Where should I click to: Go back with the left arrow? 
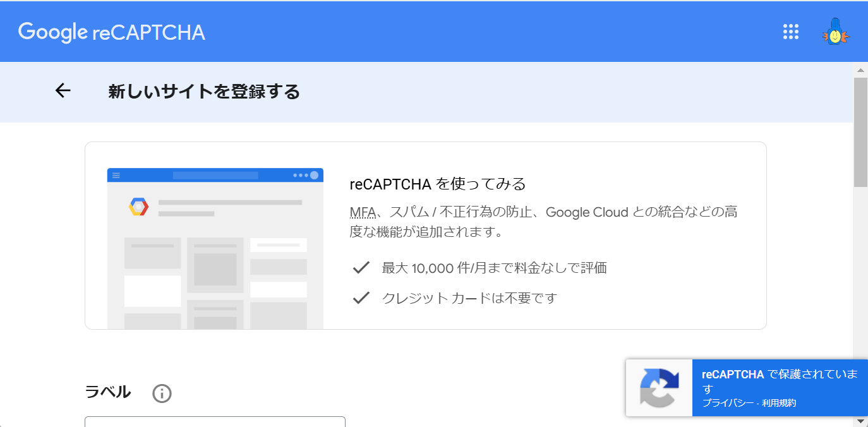pyautogui.click(x=63, y=91)
